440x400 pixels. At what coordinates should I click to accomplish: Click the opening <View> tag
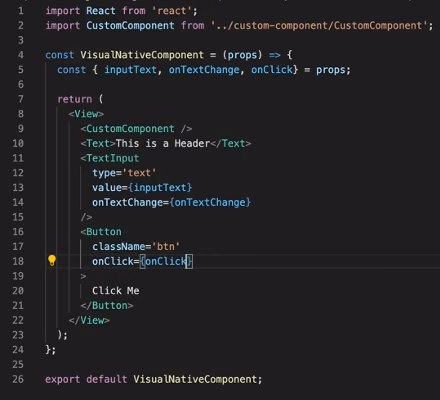click(86, 114)
